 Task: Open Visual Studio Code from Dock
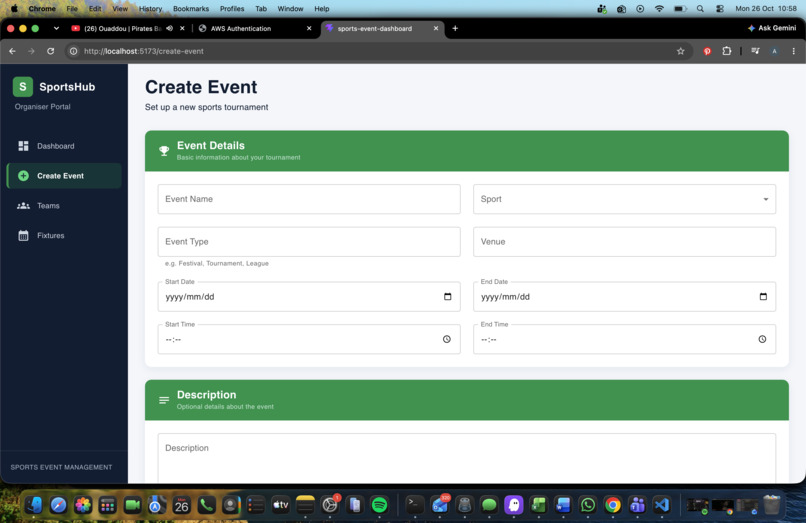pos(662,505)
